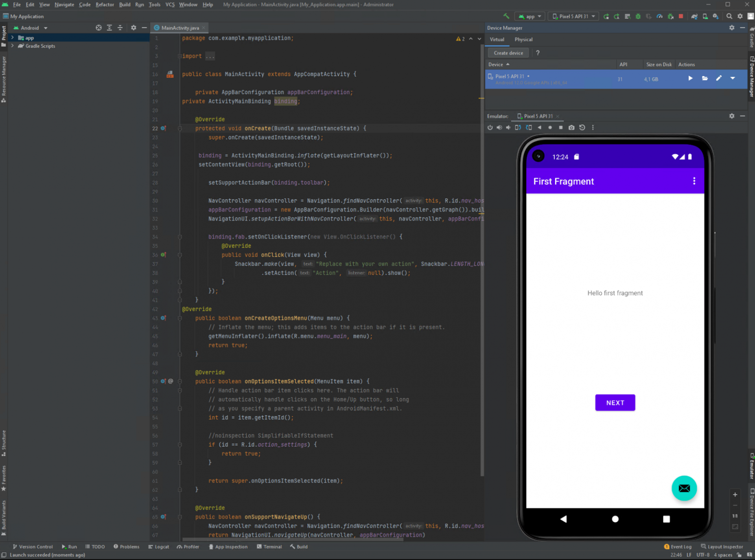This screenshot has width=755, height=560.
Task: Edit the Pixel 5 AVD with the pencil icon
Action: pyautogui.click(x=719, y=79)
